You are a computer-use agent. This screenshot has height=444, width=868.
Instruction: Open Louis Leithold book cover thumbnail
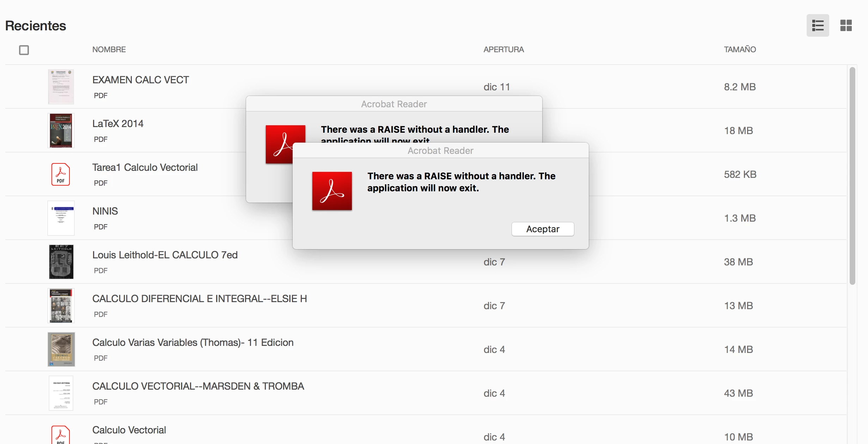61,262
